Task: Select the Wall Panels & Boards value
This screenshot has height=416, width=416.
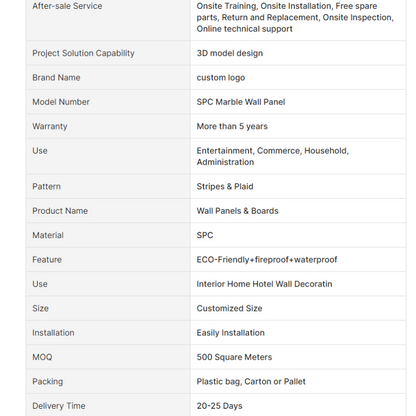Action: coord(237,211)
